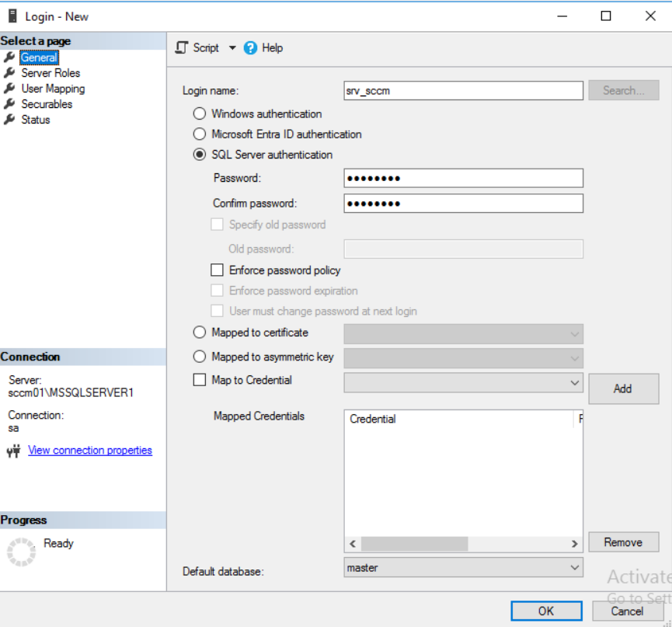Select the User Mapping page icon

click(x=11, y=88)
